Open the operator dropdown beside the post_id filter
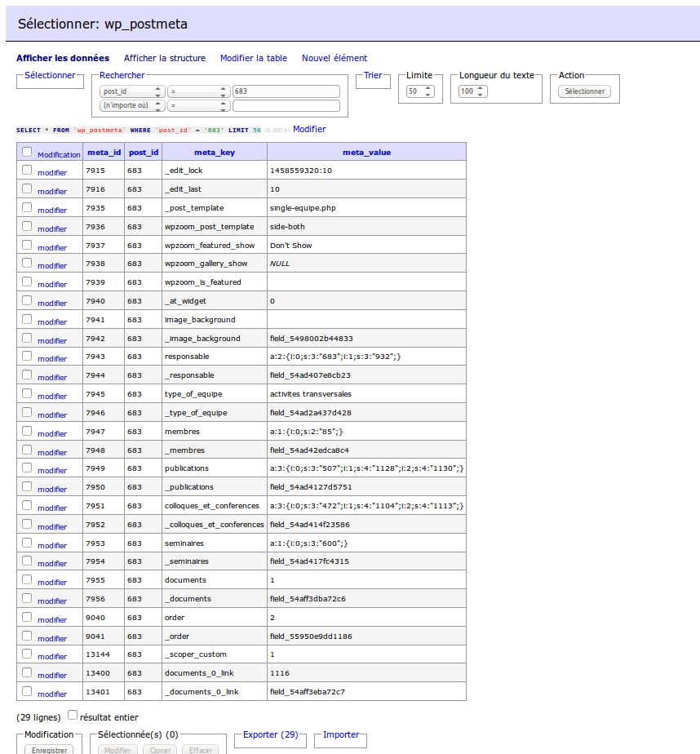 pos(197,91)
